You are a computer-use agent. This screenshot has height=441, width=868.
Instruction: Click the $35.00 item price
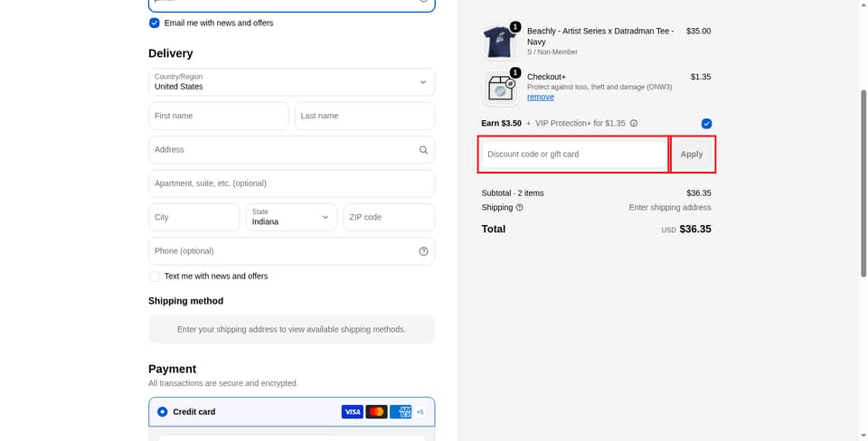tap(699, 31)
